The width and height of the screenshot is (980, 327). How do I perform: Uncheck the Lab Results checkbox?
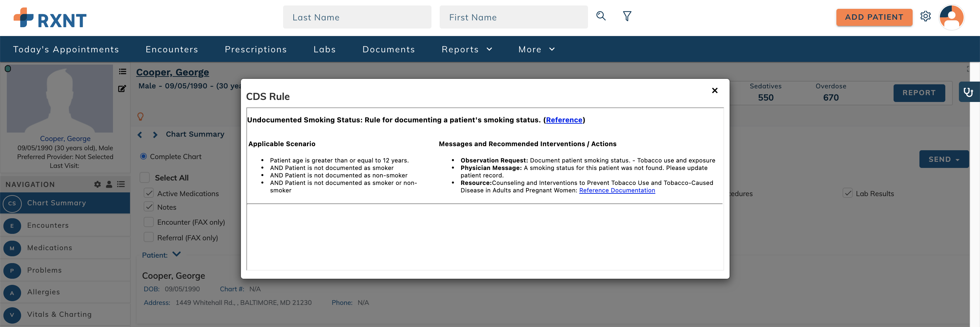click(x=848, y=193)
